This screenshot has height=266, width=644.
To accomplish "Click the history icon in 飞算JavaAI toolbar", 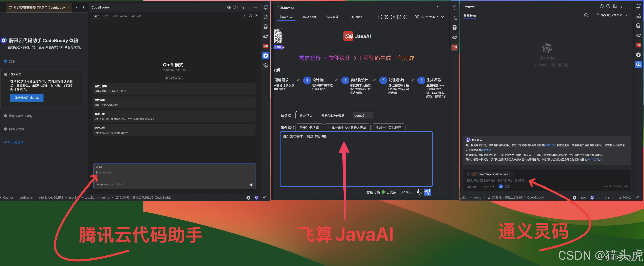I will [386, 17].
